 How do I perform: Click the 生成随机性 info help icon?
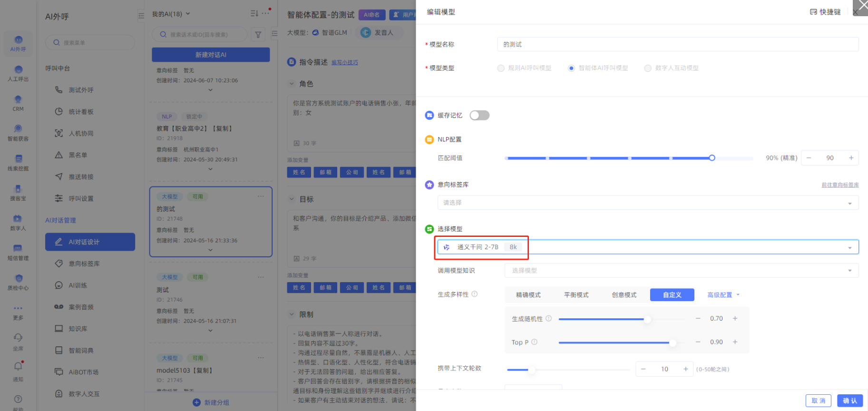coord(548,318)
